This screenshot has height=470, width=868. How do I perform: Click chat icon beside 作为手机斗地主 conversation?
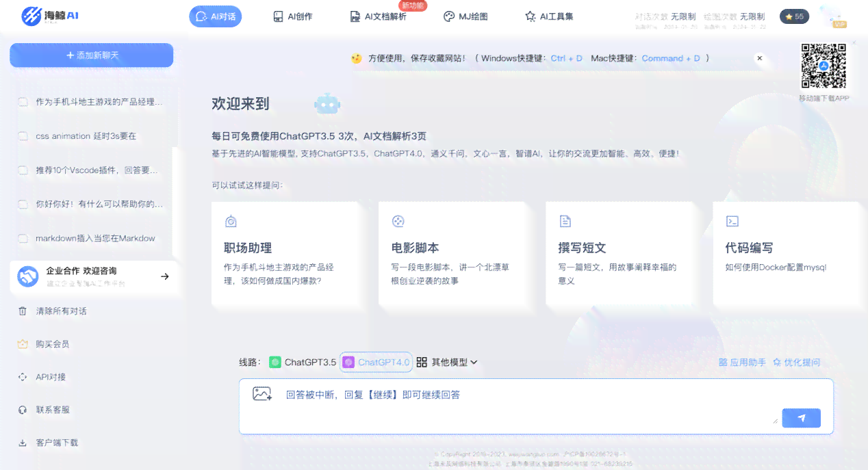click(23, 102)
